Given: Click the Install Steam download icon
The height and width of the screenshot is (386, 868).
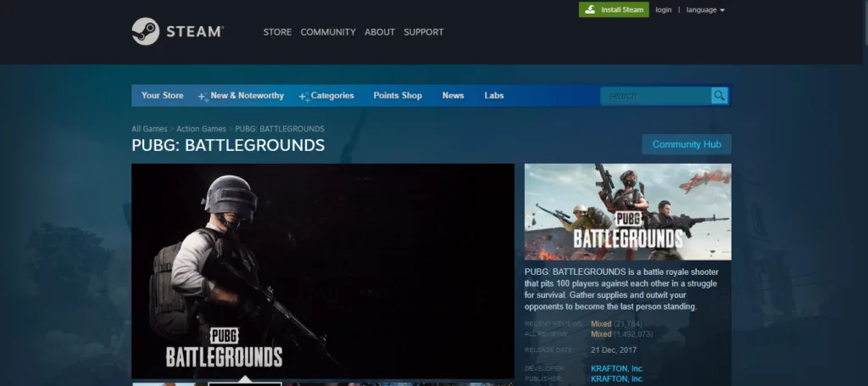Looking at the screenshot, I should (x=590, y=10).
